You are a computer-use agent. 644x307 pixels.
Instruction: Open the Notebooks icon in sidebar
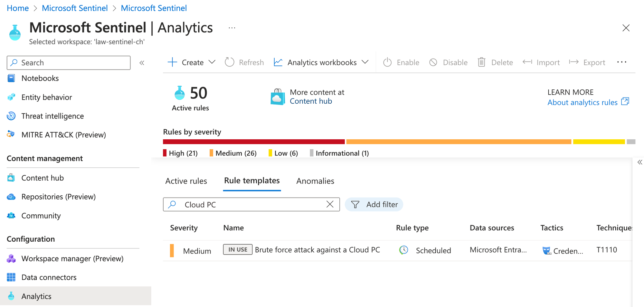11,78
